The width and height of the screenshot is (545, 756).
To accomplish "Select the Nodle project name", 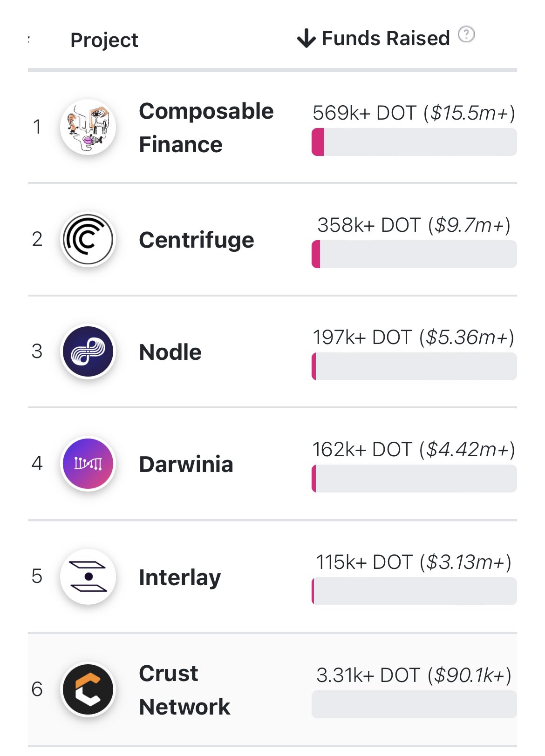I will click(x=170, y=352).
